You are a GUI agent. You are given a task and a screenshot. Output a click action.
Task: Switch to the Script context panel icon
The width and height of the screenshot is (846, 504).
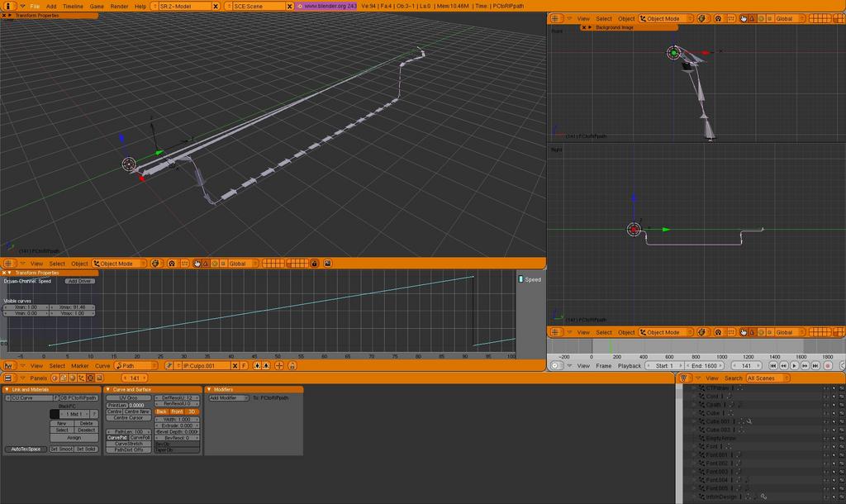[64, 378]
